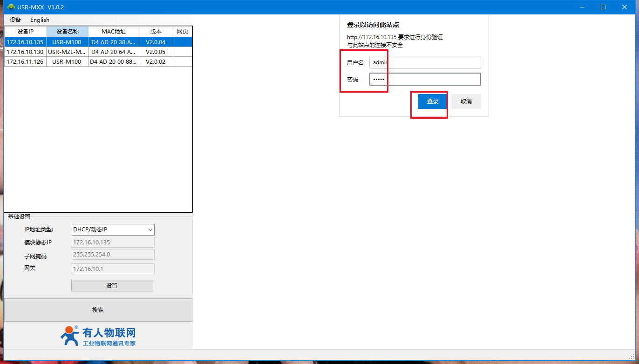Select device row 172.16.11.126
The width and height of the screenshot is (639, 364).
(x=25, y=62)
